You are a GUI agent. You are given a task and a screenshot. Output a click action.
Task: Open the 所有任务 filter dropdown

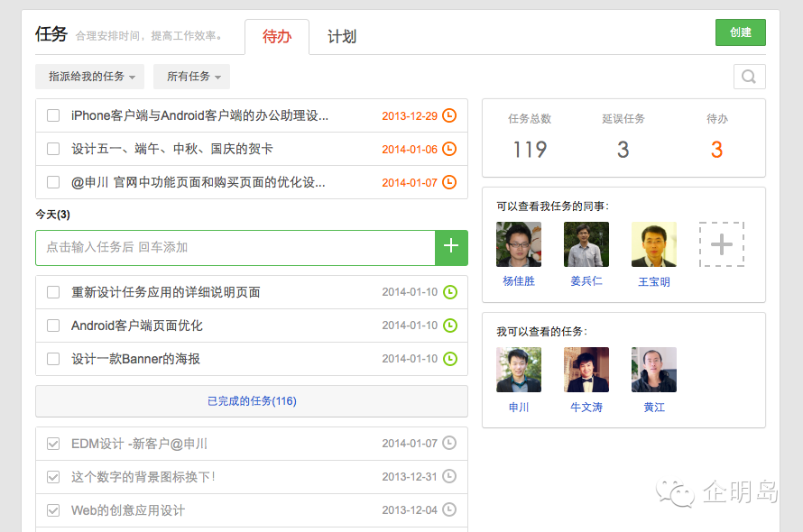(x=191, y=77)
